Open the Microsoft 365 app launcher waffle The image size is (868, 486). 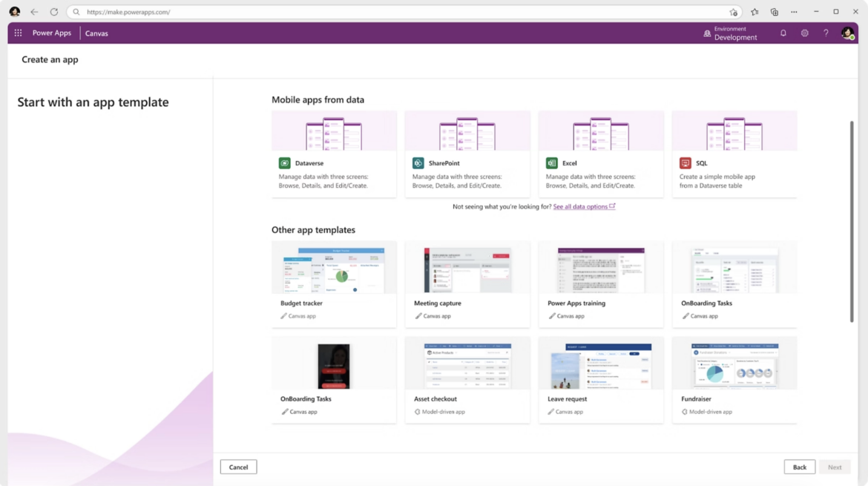pos(17,33)
